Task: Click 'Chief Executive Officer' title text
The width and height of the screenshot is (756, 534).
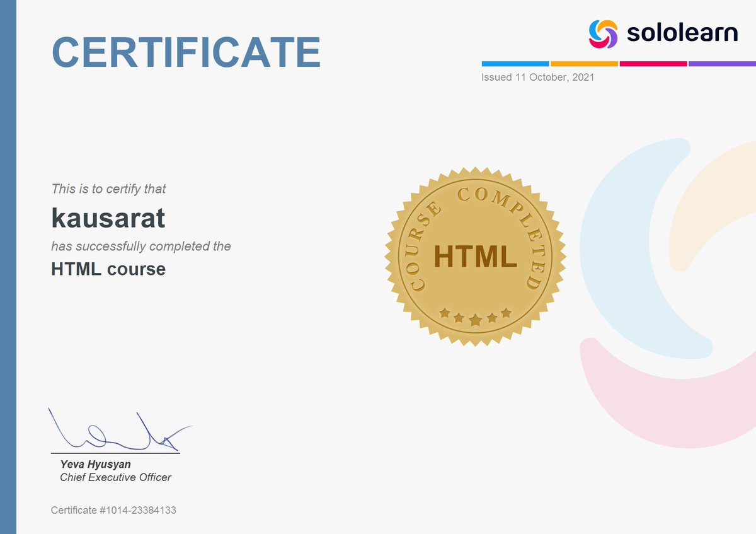Action: (x=115, y=477)
